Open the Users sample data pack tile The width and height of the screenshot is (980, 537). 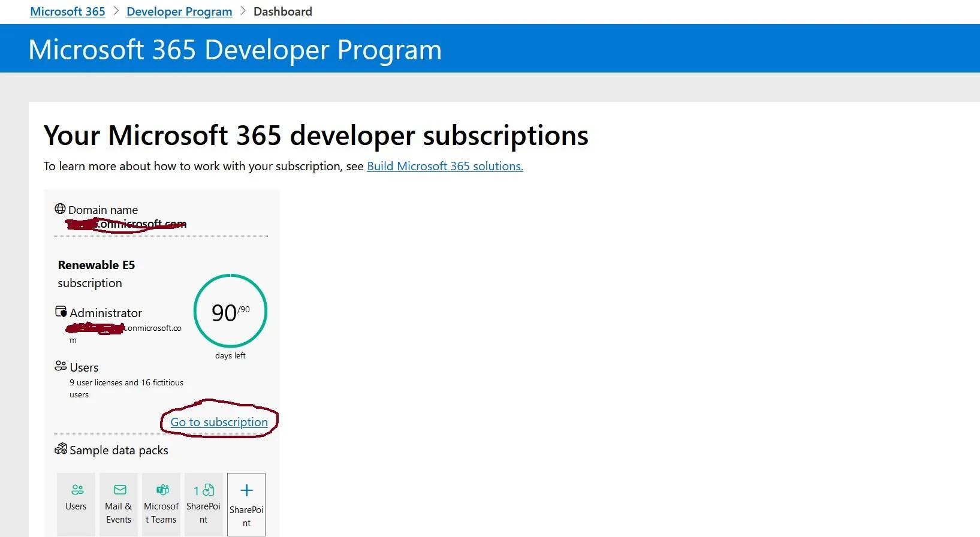point(76,504)
